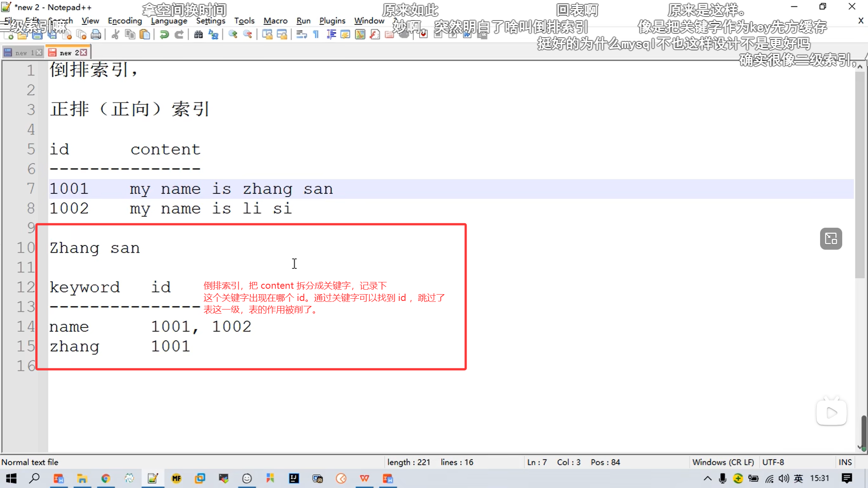Close the new 2 tab

84,53
